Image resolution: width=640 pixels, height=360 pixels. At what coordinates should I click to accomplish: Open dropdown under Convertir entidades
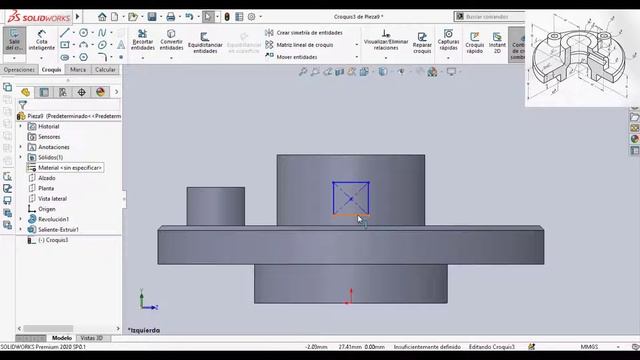(x=171, y=58)
